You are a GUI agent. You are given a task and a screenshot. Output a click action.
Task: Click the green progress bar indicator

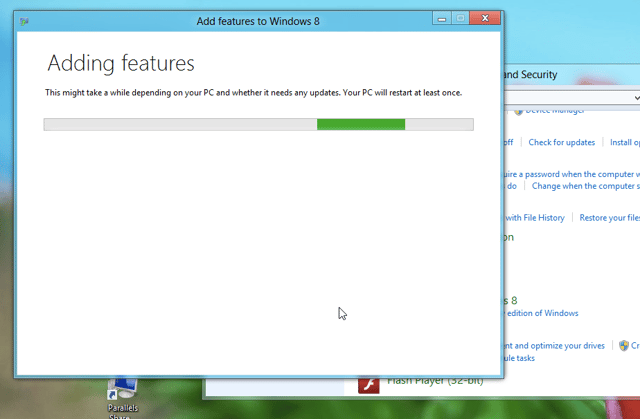click(x=361, y=124)
